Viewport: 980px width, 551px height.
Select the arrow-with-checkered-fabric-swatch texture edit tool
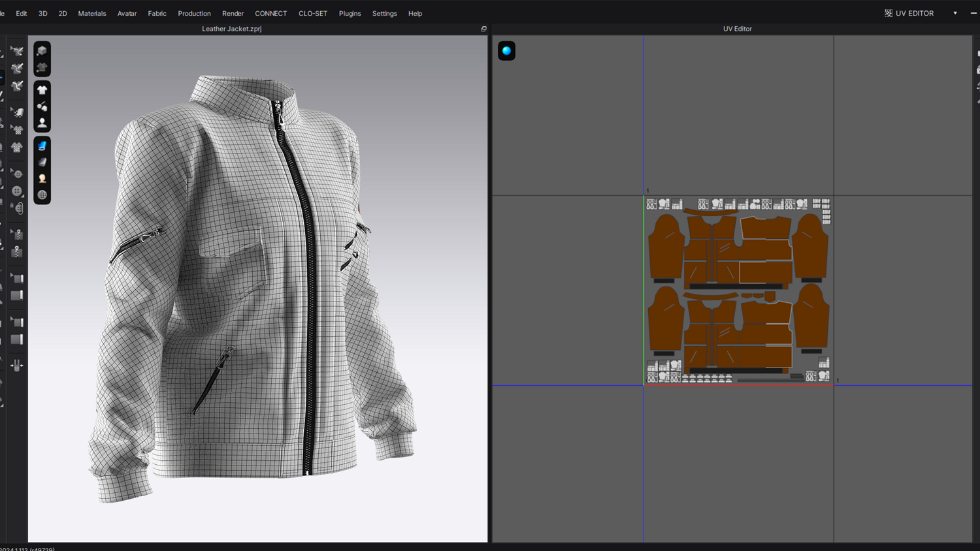point(17,112)
